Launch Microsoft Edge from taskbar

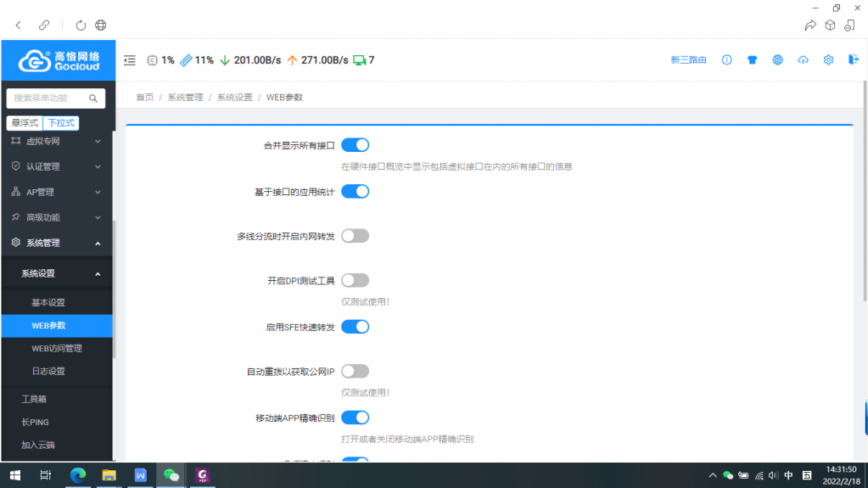click(78, 475)
